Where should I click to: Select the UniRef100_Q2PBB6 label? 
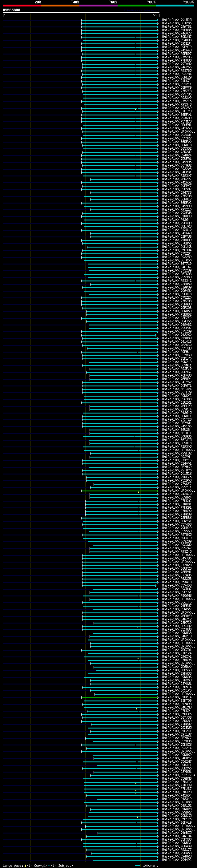pyautogui.click(x=177, y=518)
